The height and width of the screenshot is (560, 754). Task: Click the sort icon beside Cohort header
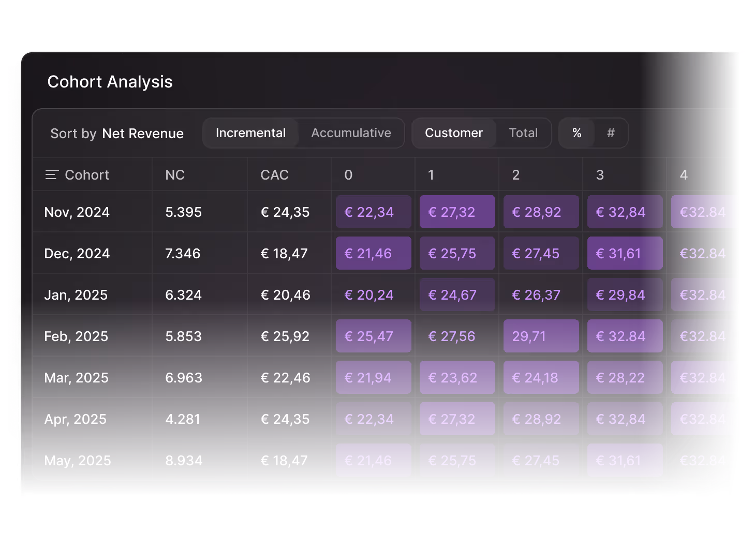click(x=52, y=175)
